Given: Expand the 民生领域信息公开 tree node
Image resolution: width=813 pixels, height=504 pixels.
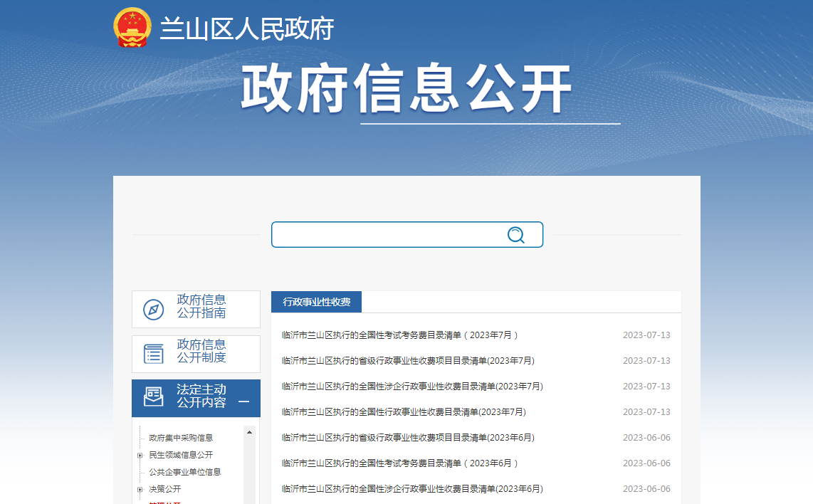Looking at the screenshot, I should (140, 456).
